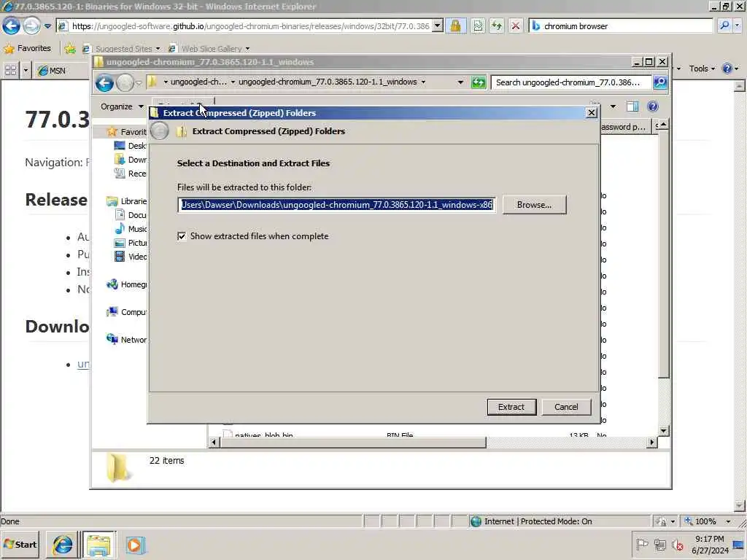The height and width of the screenshot is (560, 747).
Task: Toggle Show extracted files when complete
Action: [182, 236]
